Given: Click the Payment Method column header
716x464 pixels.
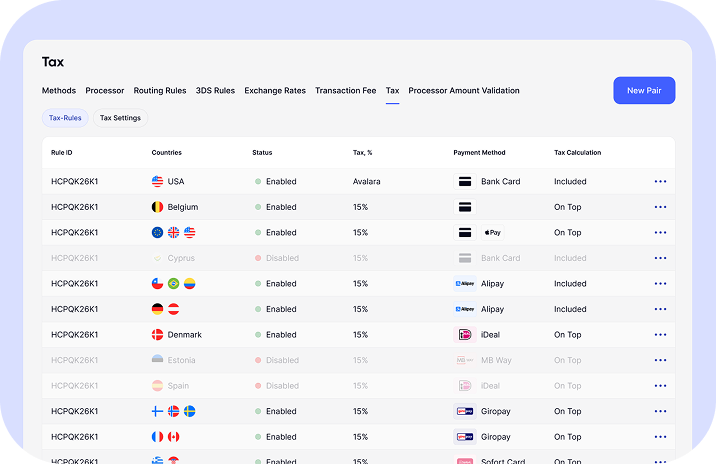Looking at the screenshot, I should click(479, 153).
